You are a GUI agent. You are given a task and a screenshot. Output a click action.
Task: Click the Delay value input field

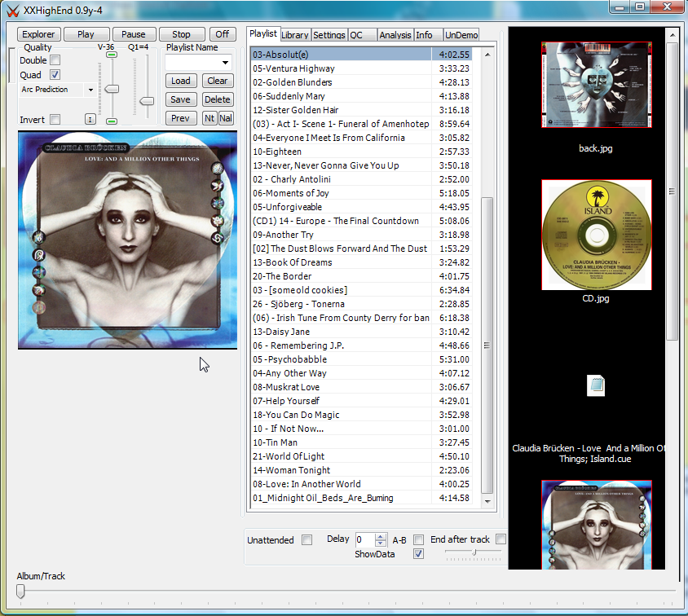[365, 539]
